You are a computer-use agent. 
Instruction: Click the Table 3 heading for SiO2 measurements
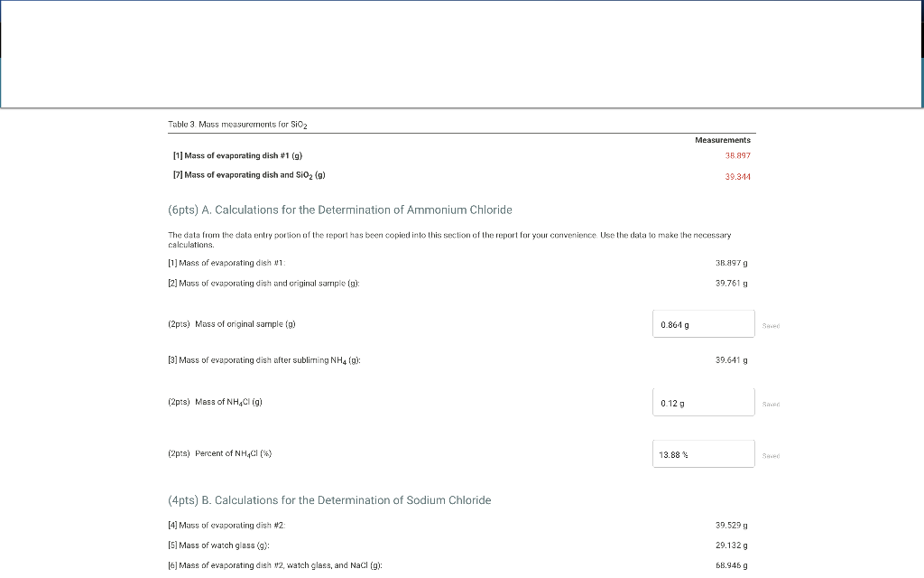(236, 124)
